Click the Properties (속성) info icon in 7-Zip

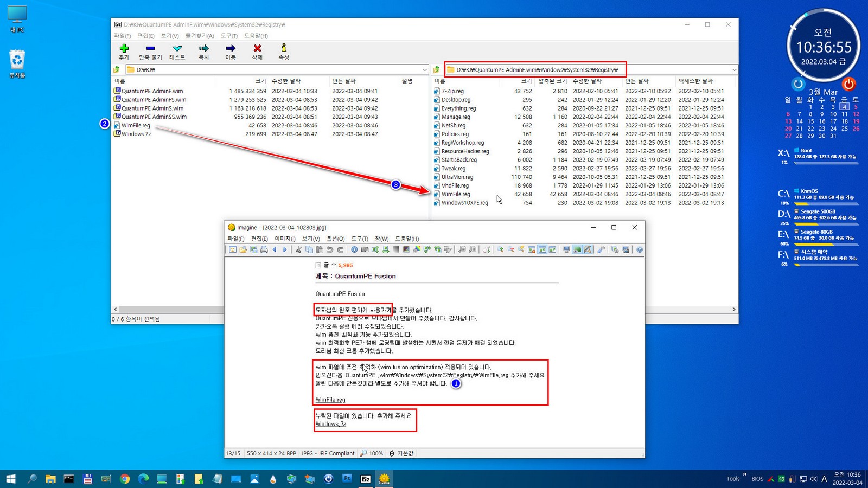284,52
